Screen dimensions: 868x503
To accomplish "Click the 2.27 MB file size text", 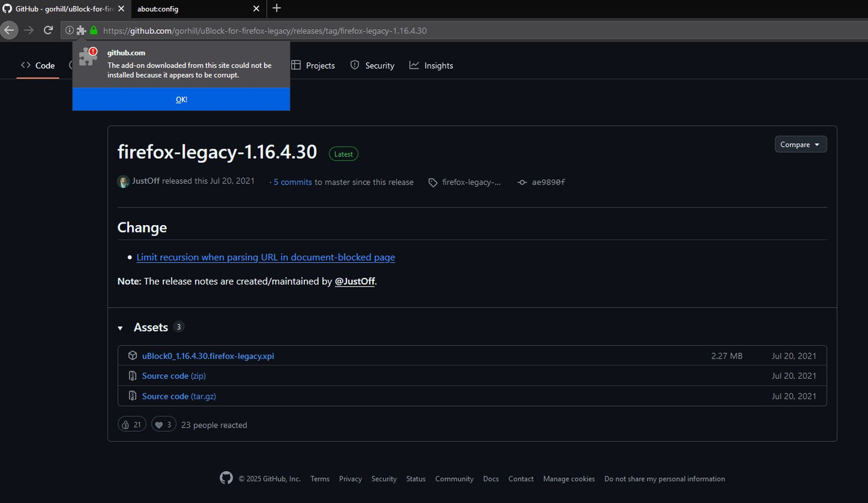I will coord(727,355).
